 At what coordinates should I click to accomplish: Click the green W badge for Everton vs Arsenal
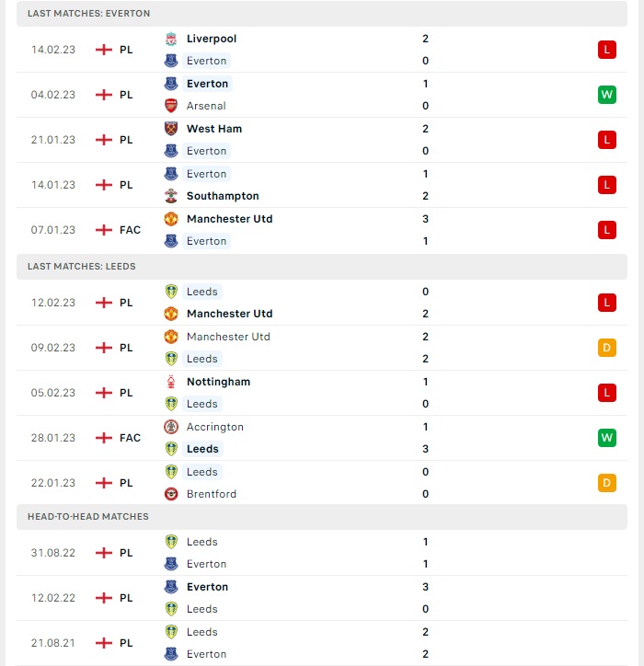pos(606,95)
